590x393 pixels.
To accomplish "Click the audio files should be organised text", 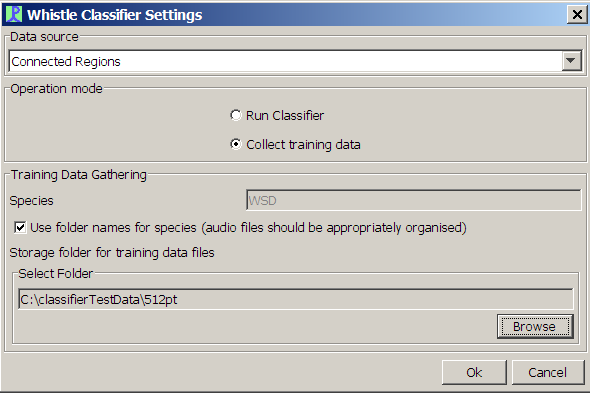I will coord(334,228).
